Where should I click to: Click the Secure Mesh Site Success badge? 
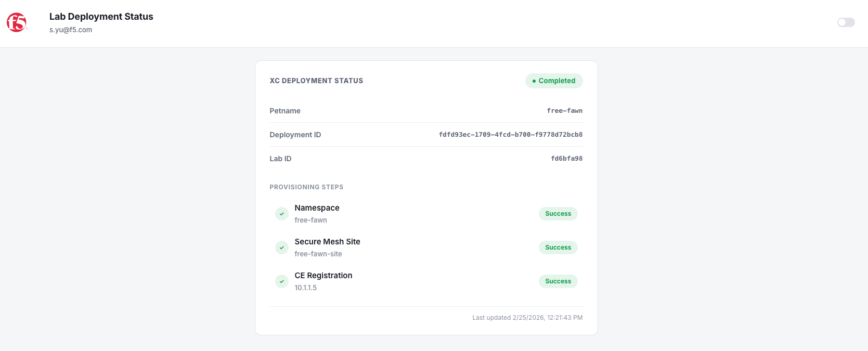tap(558, 248)
